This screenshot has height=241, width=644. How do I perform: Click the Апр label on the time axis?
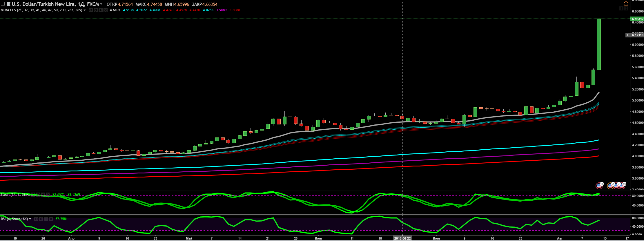click(x=71, y=238)
